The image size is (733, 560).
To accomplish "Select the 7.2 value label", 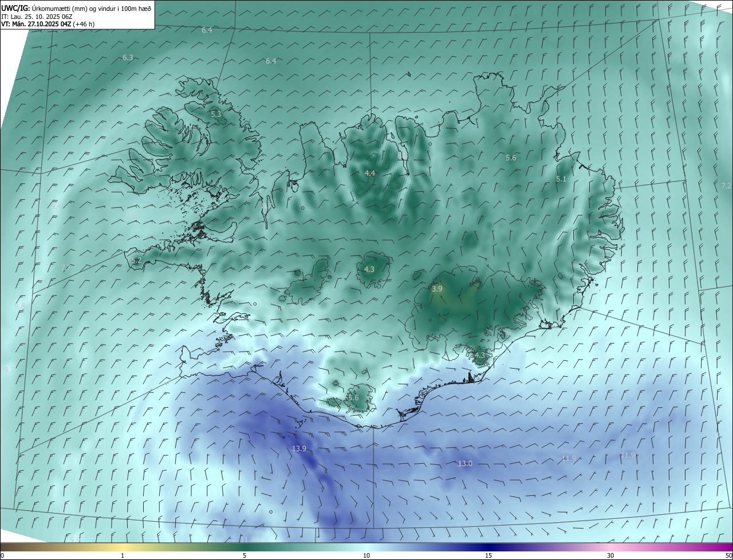I will pos(726,186).
